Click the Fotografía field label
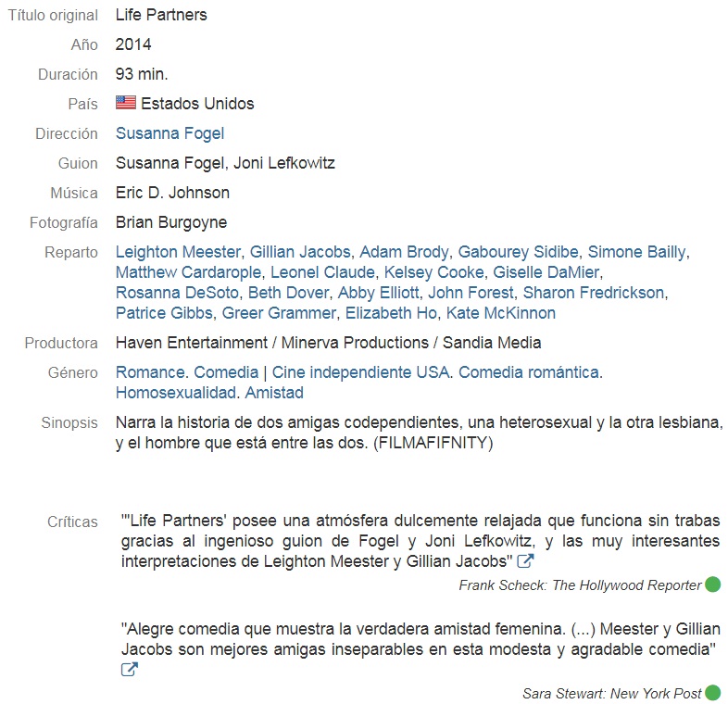 tap(64, 222)
